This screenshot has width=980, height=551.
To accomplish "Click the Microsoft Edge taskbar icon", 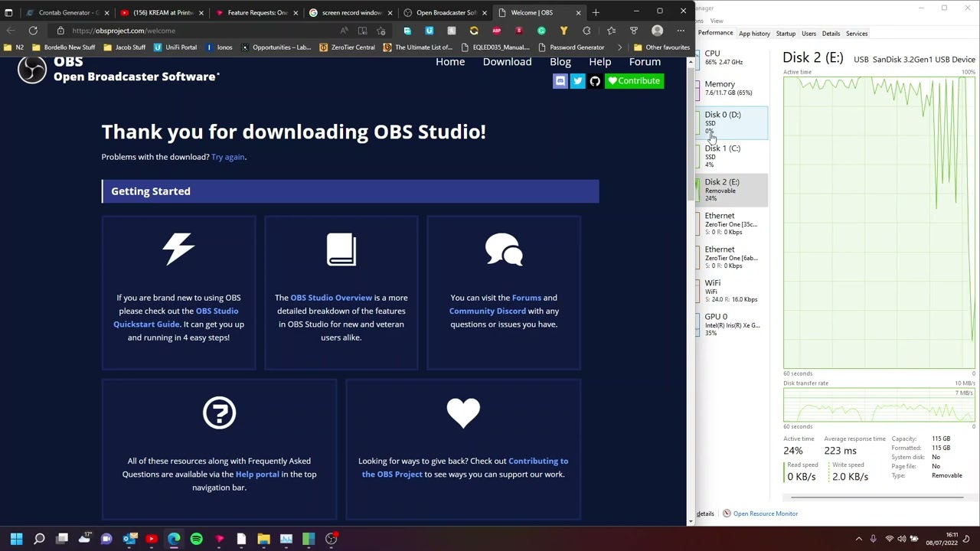I will tap(174, 539).
